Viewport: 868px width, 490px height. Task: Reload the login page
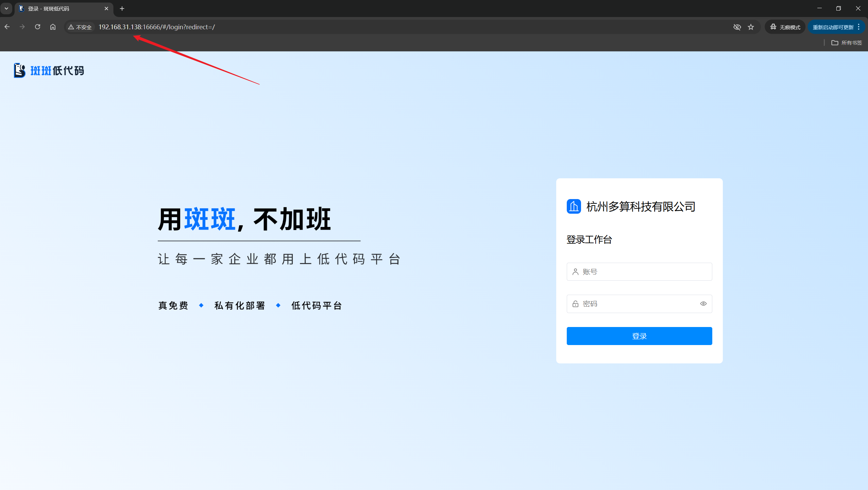pos(38,27)
